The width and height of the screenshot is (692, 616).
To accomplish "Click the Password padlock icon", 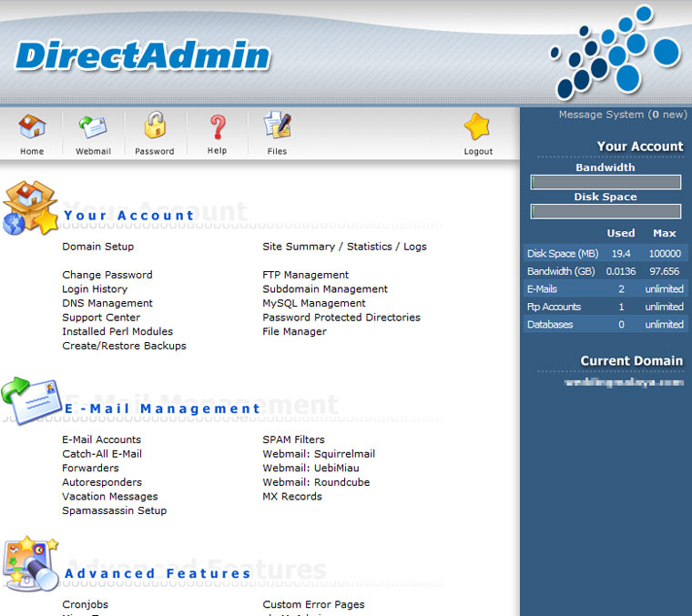I will coord(155,126).
